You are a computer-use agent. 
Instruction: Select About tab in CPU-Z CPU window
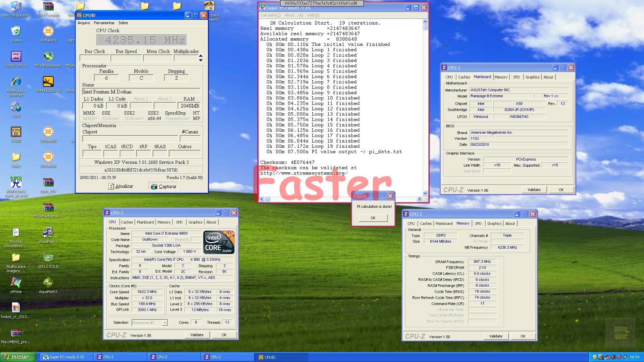tap(211, 222)
